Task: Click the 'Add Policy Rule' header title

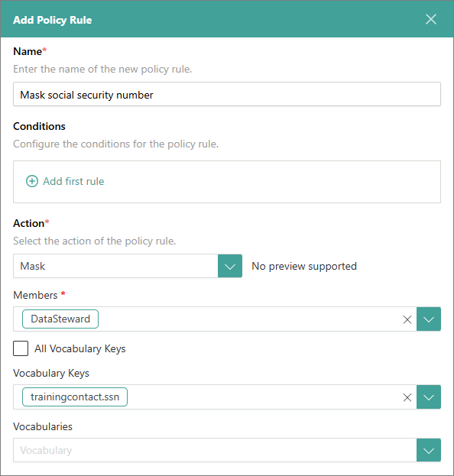Action: (52, 20)
